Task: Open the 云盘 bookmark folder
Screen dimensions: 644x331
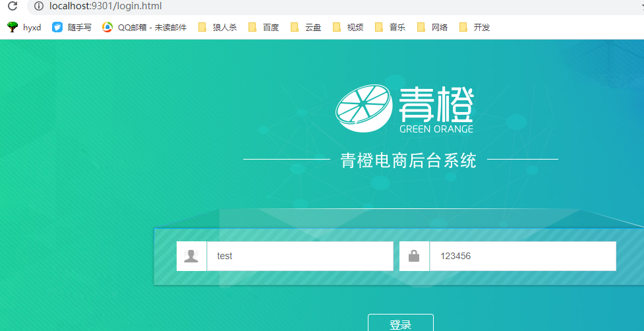Action: click(306, 28)
